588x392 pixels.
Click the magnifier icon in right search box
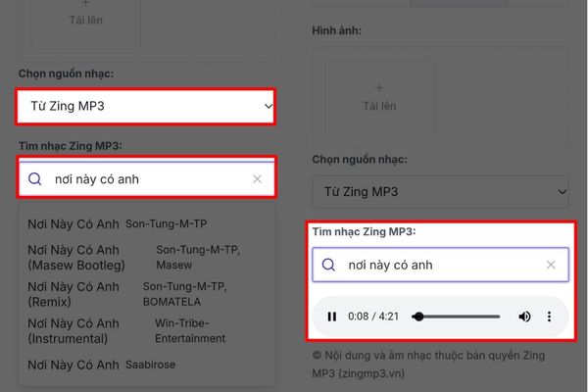coord(328,265)
